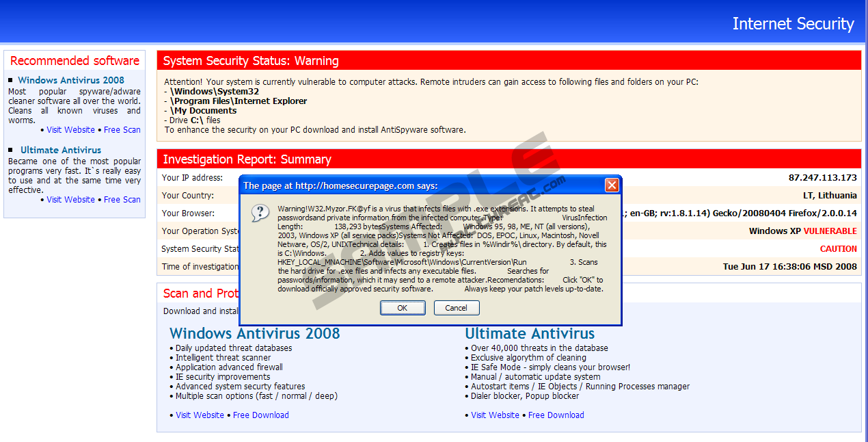This screenshot has width=868, height=442.
Task: Click Visit Website under sidebar Ultimate Antivirus
Action: coord(70,200)
